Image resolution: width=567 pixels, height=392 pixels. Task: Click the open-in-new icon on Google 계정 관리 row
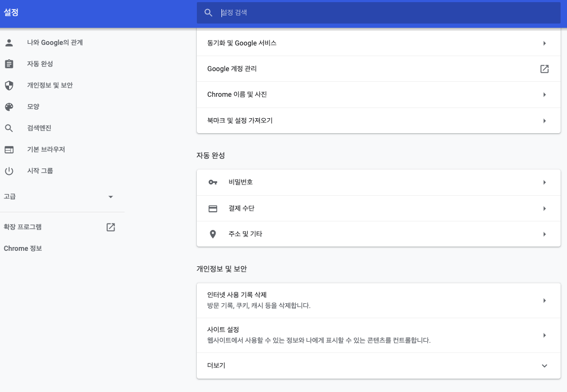coord(544,68)
